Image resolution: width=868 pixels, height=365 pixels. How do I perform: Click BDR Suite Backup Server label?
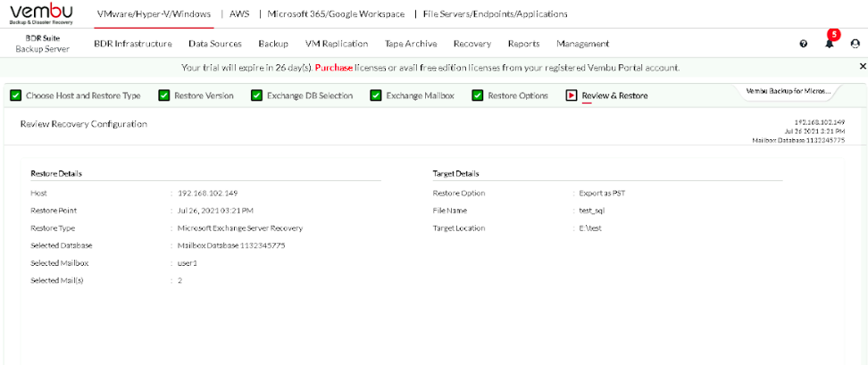(42, 44)
